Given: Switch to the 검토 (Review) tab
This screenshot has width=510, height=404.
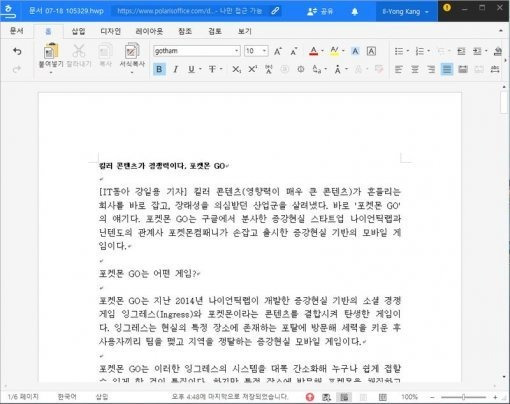Looking at the screenshot, I should [215, 31].
